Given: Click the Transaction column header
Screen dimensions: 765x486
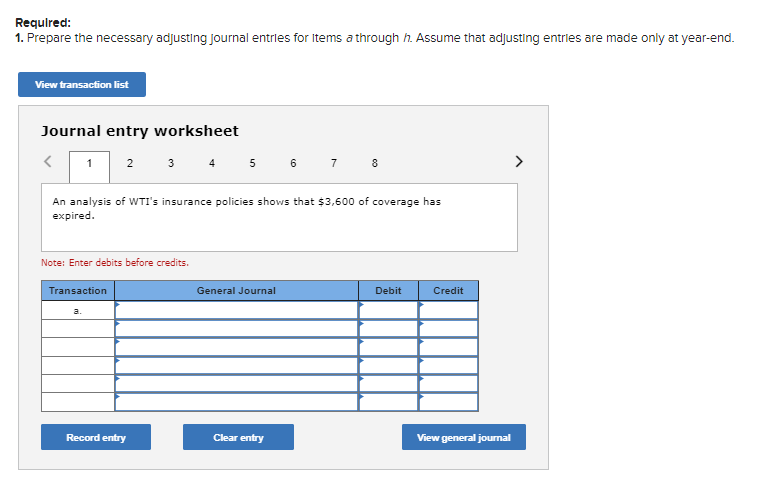Looking at the screenshot, I should (78, 291).
